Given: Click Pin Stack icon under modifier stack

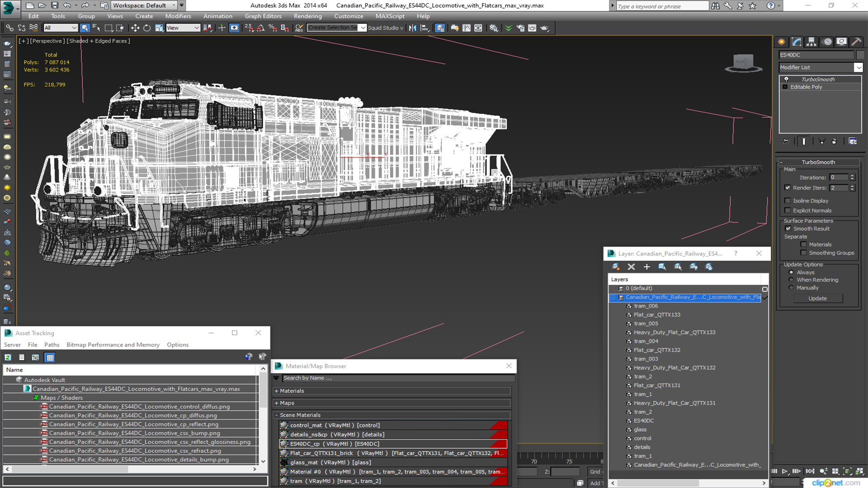Looking at the screenshot, I should coord(786,141).
